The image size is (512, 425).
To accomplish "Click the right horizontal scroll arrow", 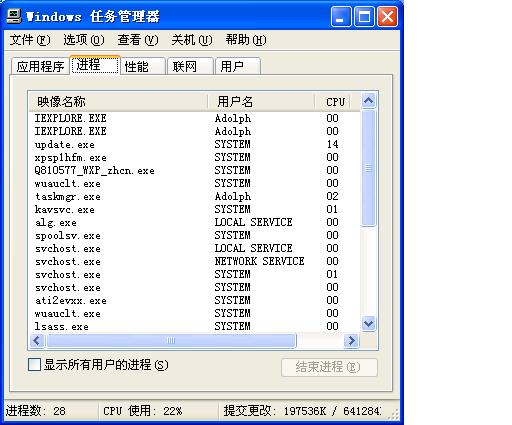I will coord(351,341).
